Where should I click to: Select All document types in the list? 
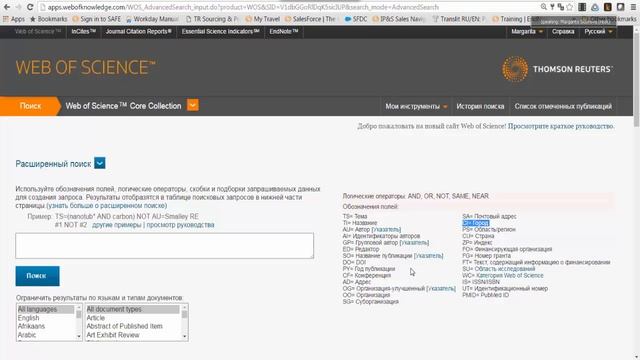133,309
